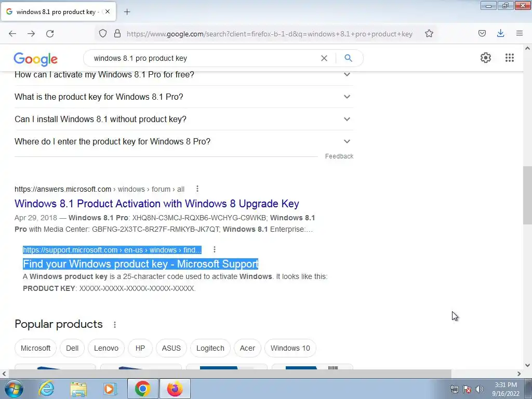
Task: Filter popular products by ASUS
Action: tap(171, 348)
